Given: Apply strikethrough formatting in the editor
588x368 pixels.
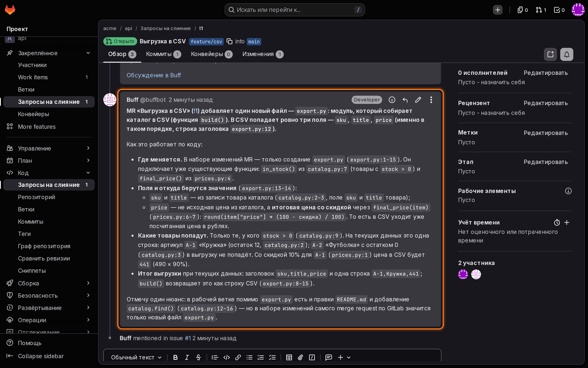Looking at the screenshot, I should pyautogui.click(x=198, y=357).
